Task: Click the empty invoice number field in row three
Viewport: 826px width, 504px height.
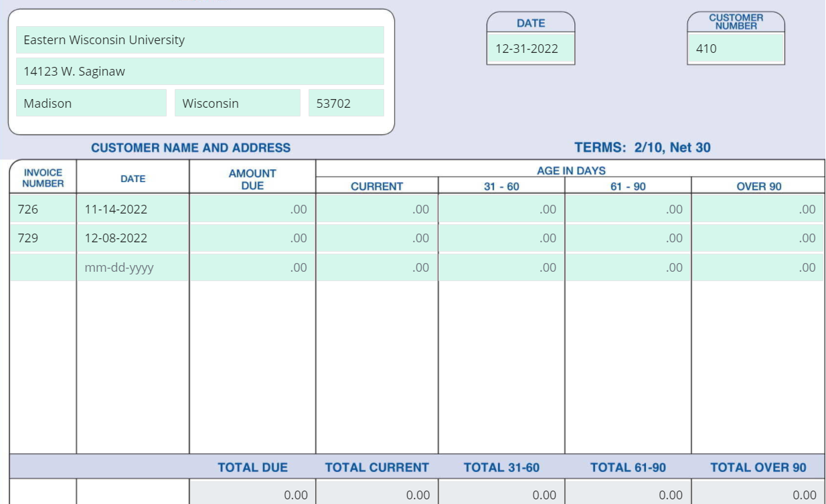Action: point(42,267)
